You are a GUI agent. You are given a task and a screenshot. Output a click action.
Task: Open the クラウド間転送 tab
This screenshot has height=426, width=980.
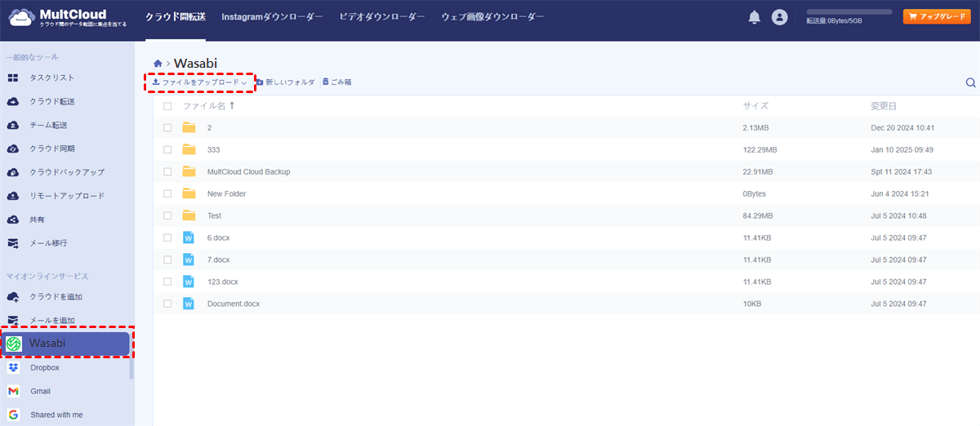click(176, 17)
